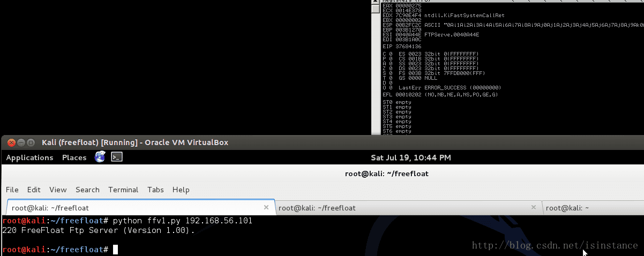Screen dimensions: 644x256
Task: Click the Sat Jul 19 clock in panel
Action: coord(411,157)
